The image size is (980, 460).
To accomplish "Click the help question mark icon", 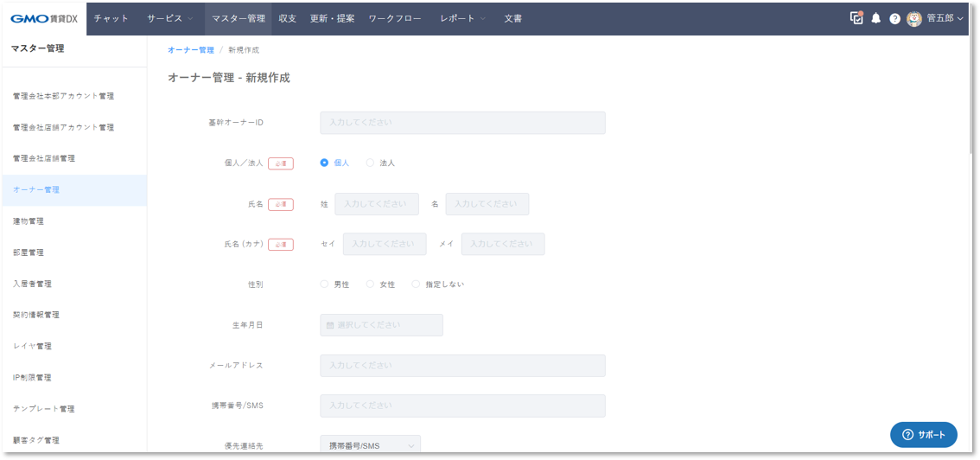I will coord(894,18).
